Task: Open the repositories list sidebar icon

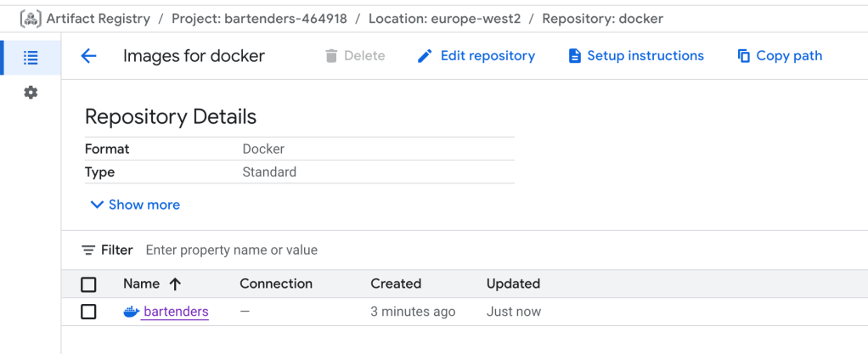Action: click(x=31, y=58)
